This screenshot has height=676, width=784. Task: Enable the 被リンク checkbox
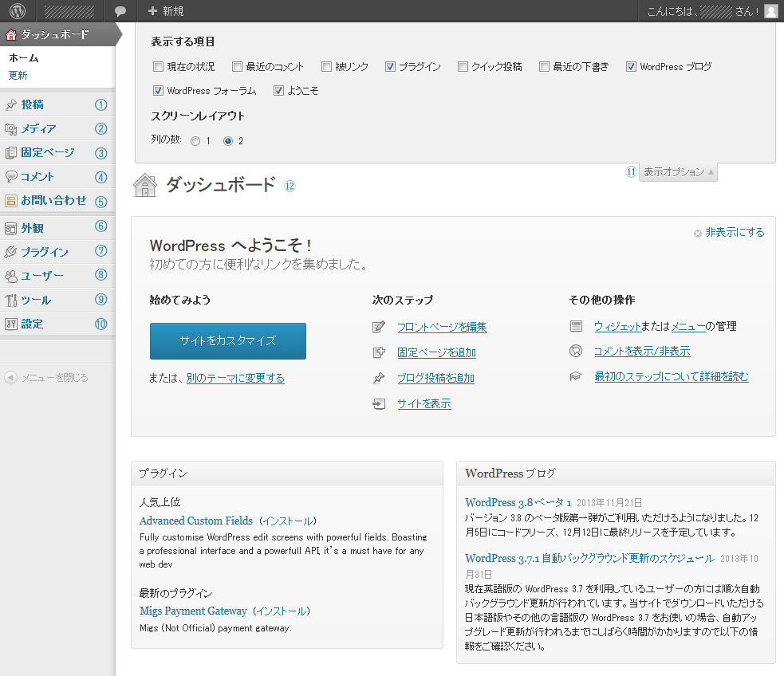click(326, 66)
